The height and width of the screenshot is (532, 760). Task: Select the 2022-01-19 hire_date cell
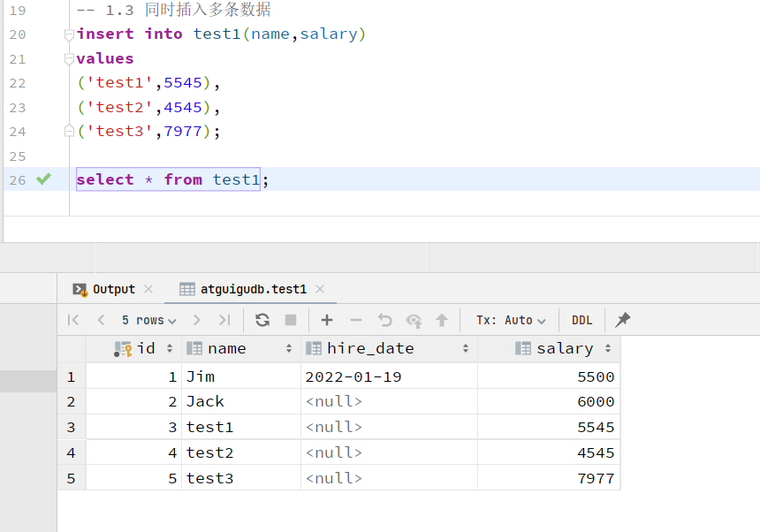pyautogui.click(x=389, y=376)
